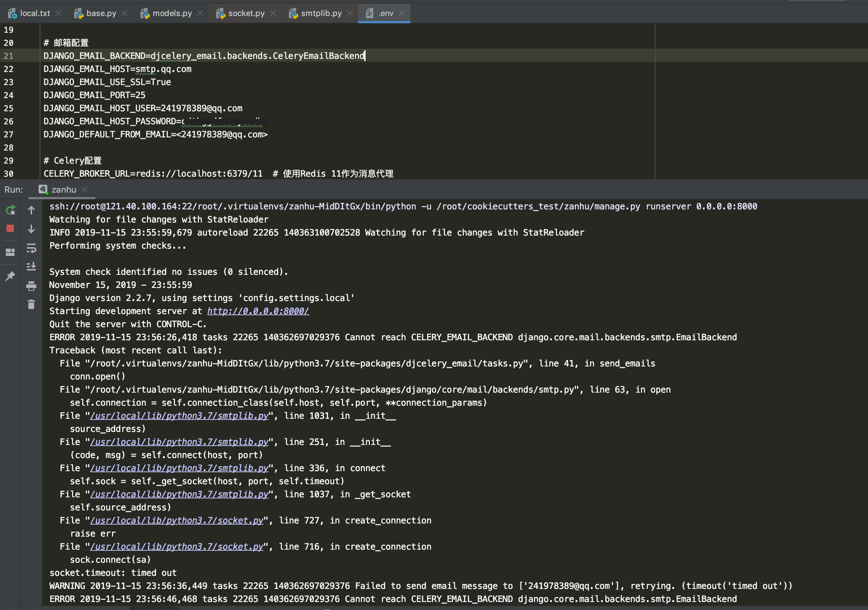Click line number 30 in the gutter

pos(9,174)
